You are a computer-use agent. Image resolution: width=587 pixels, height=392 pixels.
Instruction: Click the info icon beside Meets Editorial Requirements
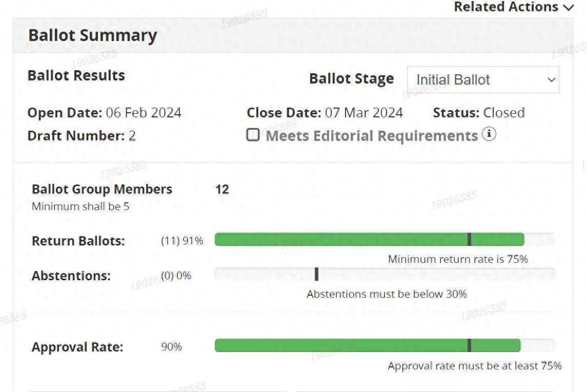(x=489, y=135)
